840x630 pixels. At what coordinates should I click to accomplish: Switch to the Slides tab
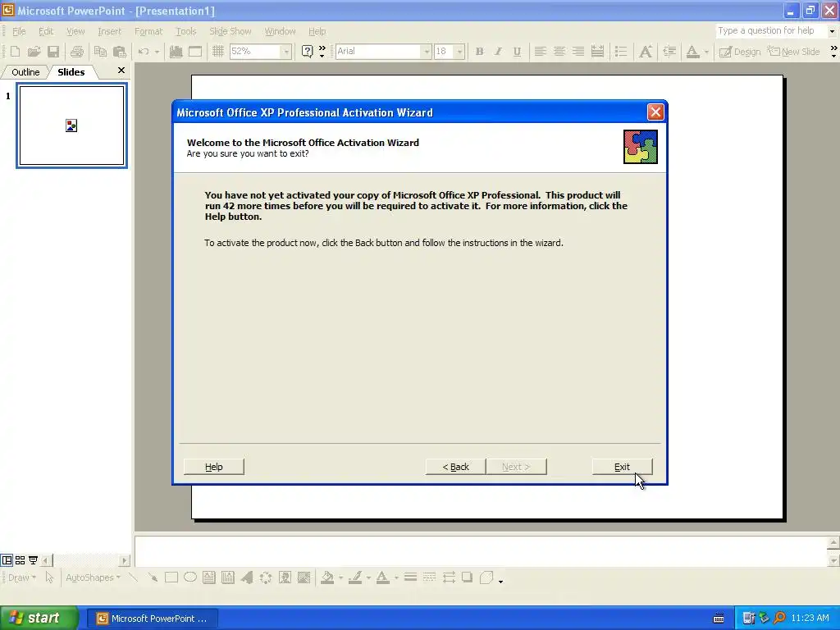click(x=71, y=72)
